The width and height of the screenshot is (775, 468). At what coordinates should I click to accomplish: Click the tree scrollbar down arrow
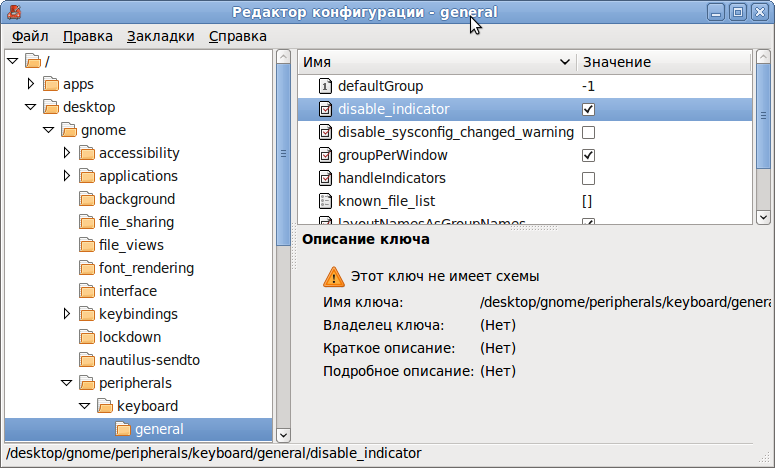click(x=283, y=435)
